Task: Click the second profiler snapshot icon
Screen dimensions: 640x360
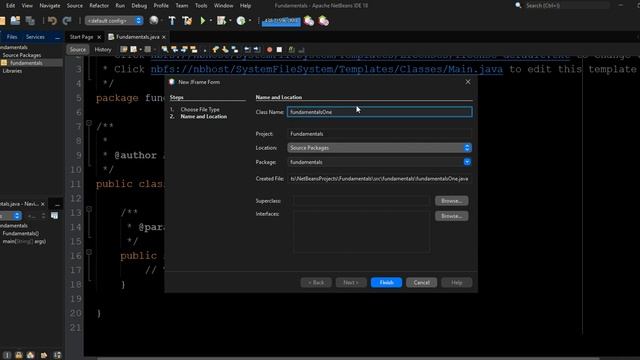Action: point(324,21)
